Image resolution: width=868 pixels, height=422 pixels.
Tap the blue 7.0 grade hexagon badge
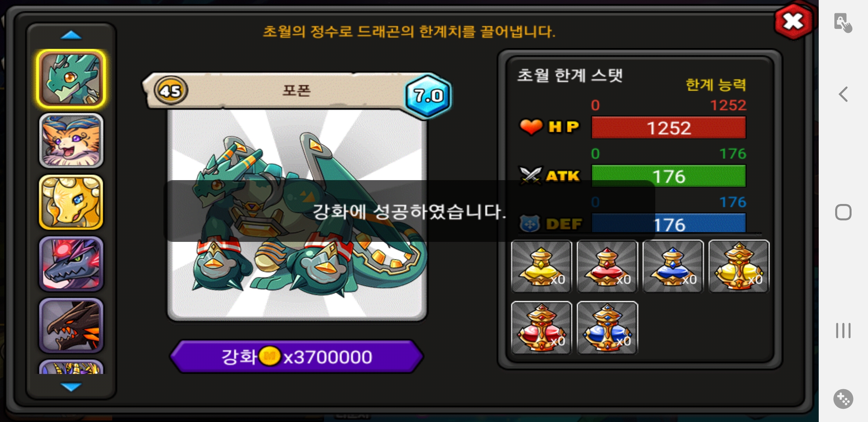point(428,96)
